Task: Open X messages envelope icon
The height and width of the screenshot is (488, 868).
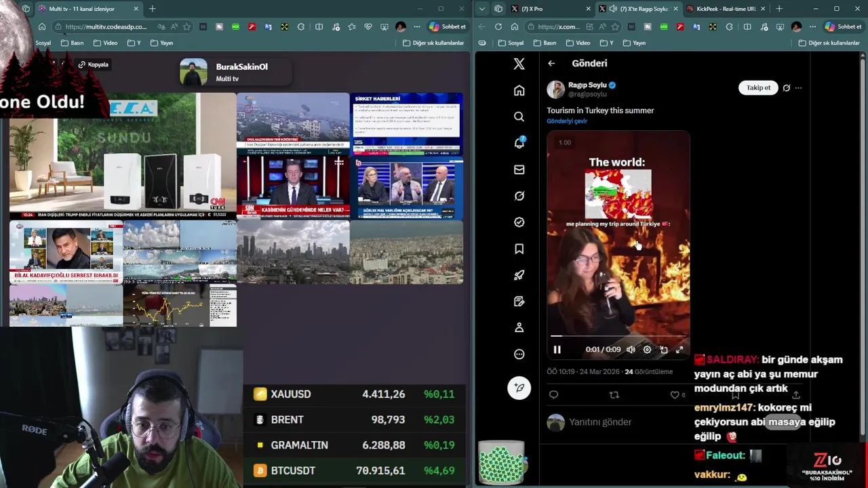Action: 519,169
